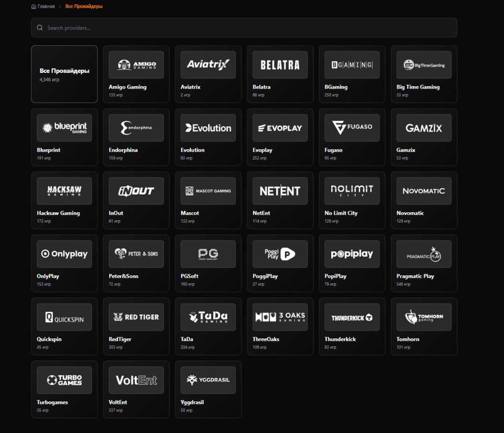
Task: Click the Peter&Sons name text
Action: [124, 276]
